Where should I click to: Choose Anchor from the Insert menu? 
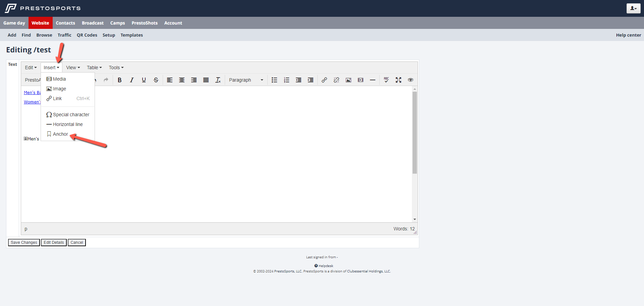coord(60,134)
